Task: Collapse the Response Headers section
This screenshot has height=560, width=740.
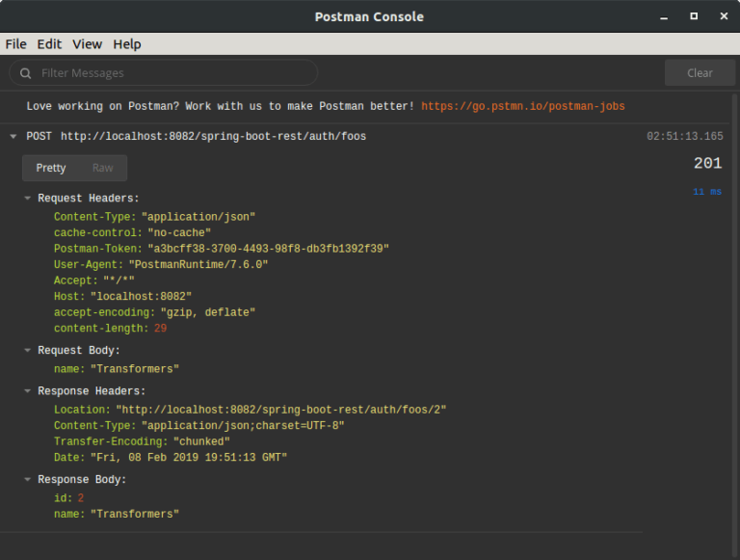Action: pyautogui.click(x=28, y=391)
